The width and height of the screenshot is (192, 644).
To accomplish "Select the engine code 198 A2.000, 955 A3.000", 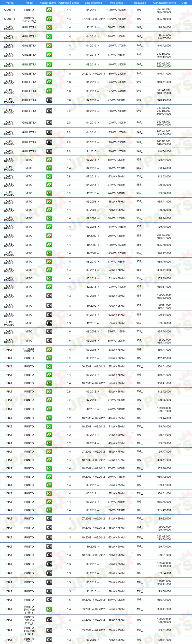I will coord(164,341).
